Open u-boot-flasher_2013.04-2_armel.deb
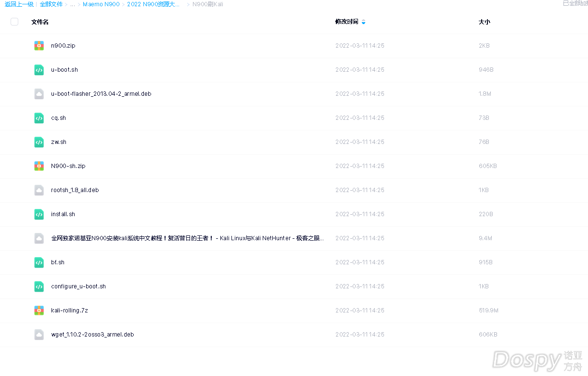This screenshot has height=376, width=588. (x=101, y=94)
